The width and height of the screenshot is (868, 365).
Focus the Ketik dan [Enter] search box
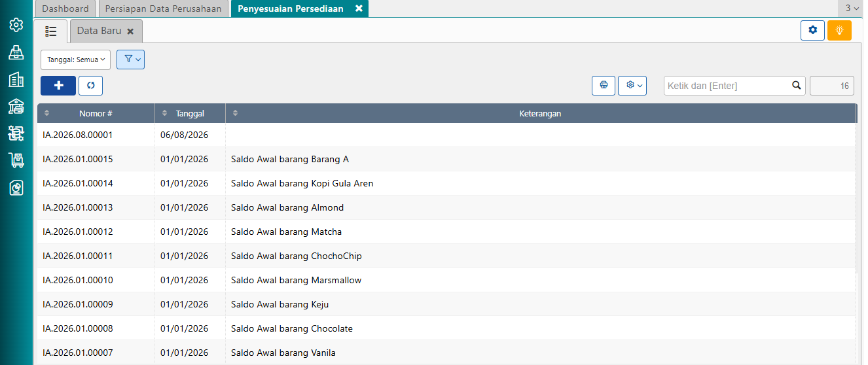(x=727, y=86)
